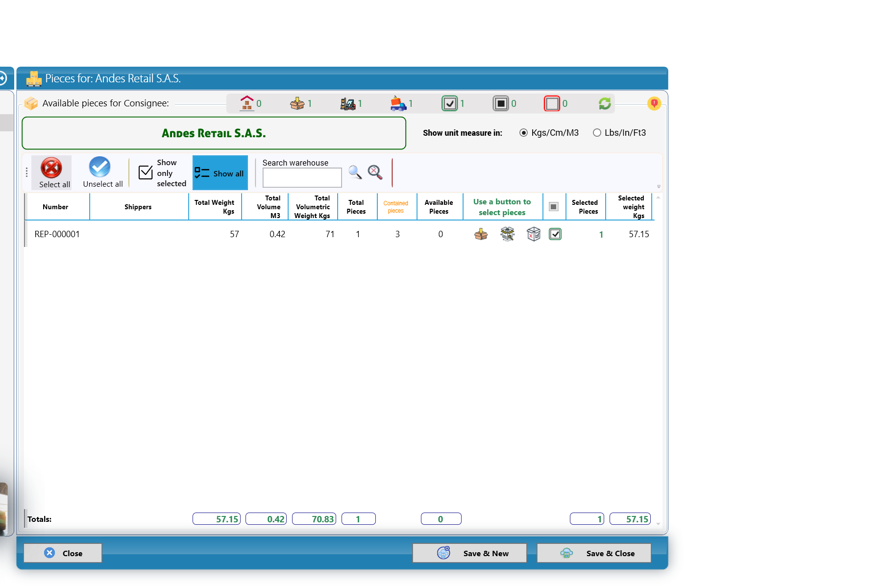The height and width of the screenshot is (588, 882).
Task: Click Save & Close
Action: tap(594, 553)
